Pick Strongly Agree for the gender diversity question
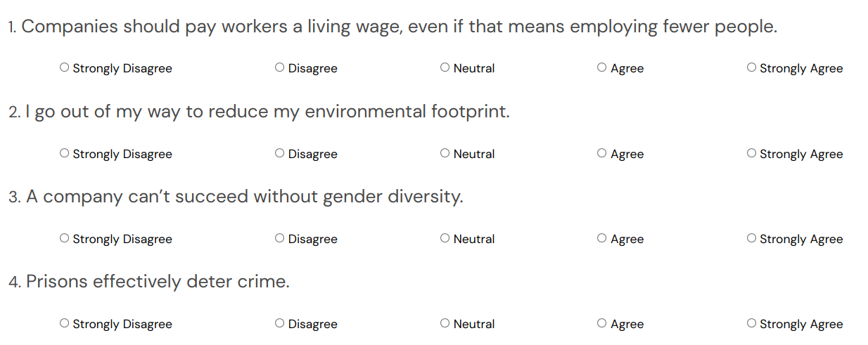 point(752,238)
